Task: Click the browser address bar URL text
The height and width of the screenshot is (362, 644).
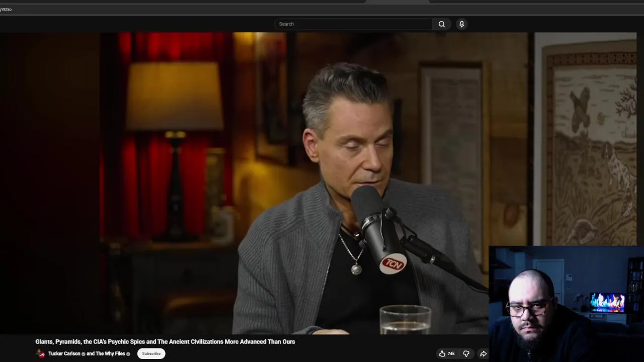Action: 6,10
